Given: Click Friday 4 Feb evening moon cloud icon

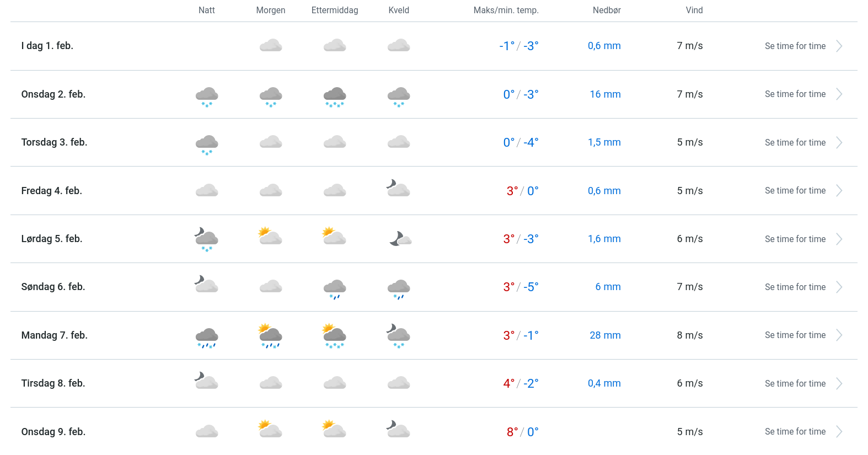Looking at the screenshot, I should pyautogui.click(x=398, y=189).
